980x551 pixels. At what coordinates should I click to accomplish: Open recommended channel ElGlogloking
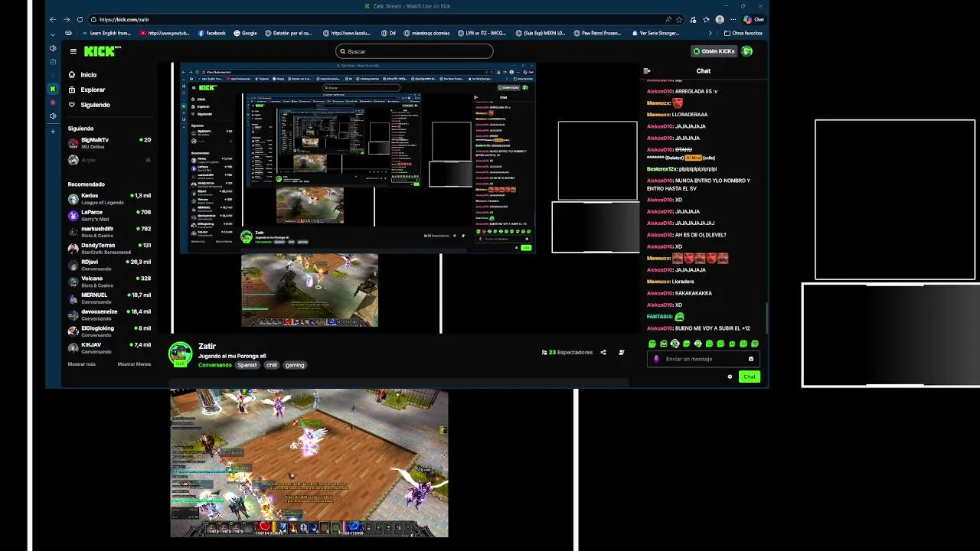109,331
